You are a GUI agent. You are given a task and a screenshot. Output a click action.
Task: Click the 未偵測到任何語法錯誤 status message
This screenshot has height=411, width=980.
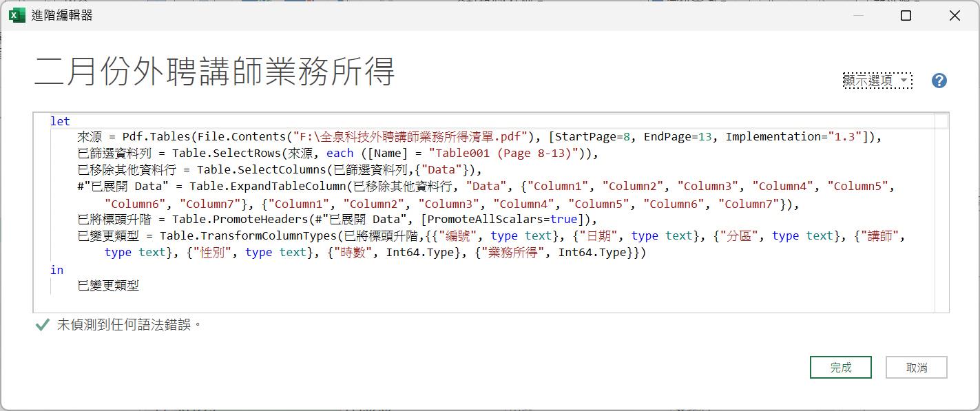[128, 324]
